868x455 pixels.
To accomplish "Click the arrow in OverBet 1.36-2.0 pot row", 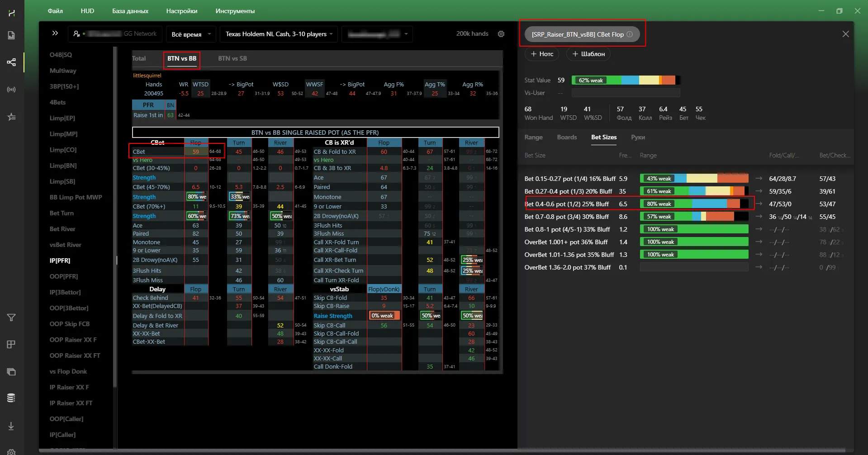I will [x=759, y=267].
